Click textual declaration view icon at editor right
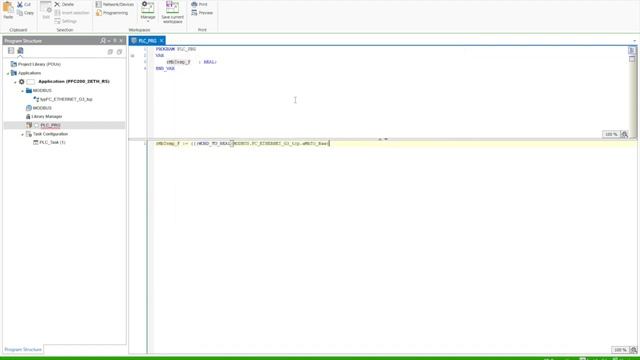640x360 pixels. (632, 51)
